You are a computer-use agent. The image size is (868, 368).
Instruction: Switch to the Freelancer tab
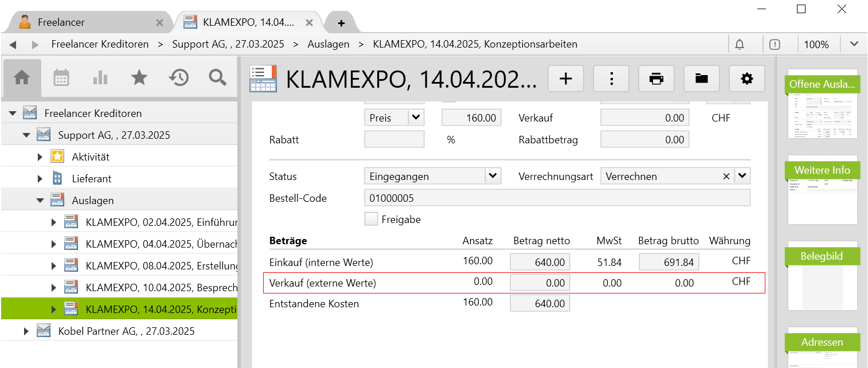pos(61,22)
